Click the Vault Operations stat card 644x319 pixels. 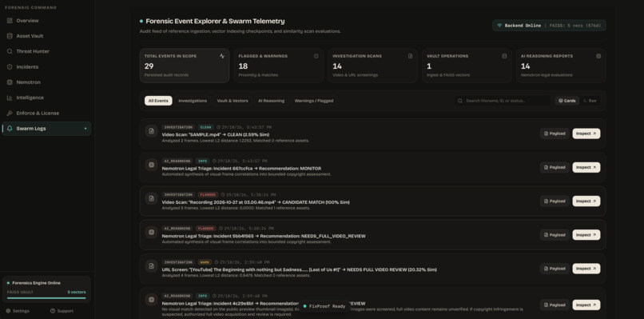(467, 66)
